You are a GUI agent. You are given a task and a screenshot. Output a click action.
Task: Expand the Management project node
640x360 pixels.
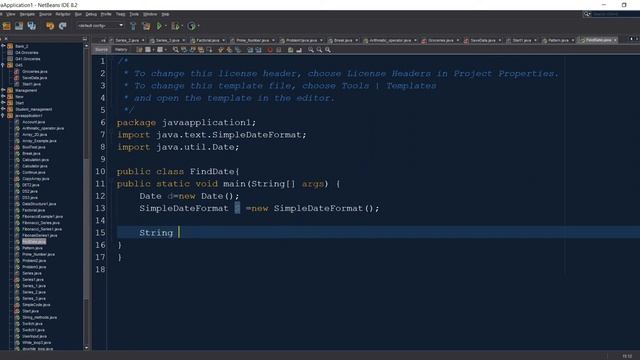(x=3, y=91)
